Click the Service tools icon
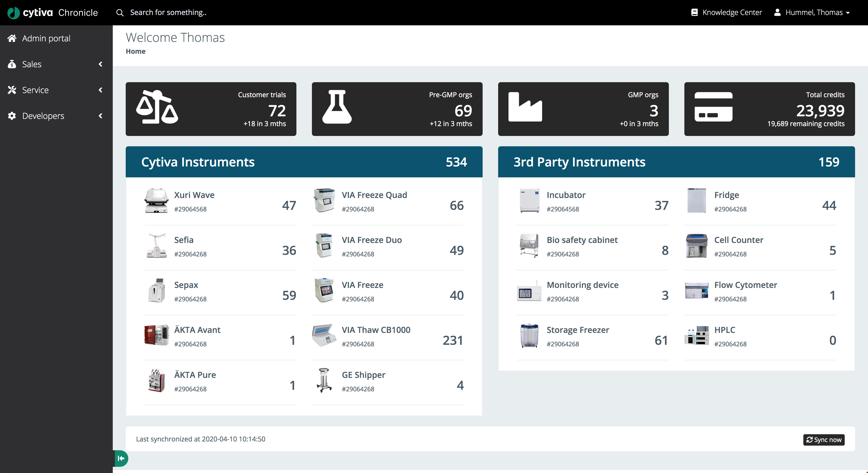The image size is (868, 473). (12, 90)
